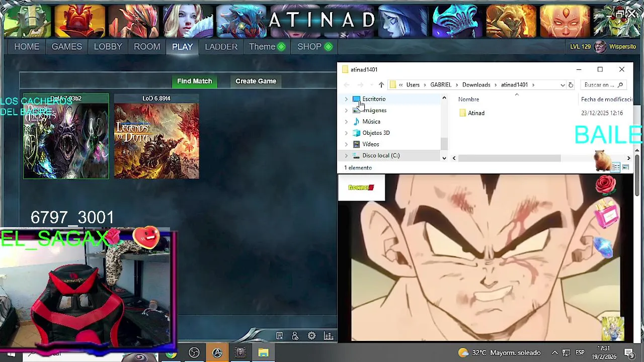This screenshot has width=644, height=362.
Task: Open the LOBBY tab
Action: tap(108, 46)
